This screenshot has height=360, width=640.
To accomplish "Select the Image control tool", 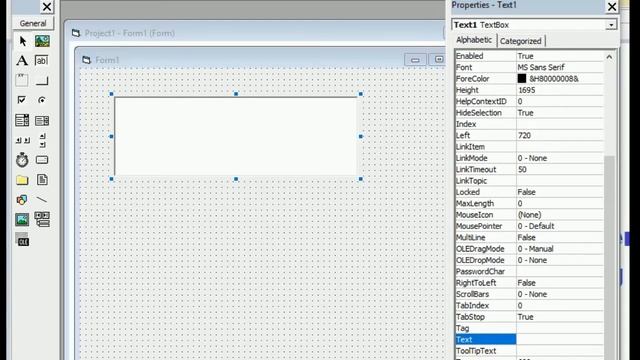I will (22, 220).
